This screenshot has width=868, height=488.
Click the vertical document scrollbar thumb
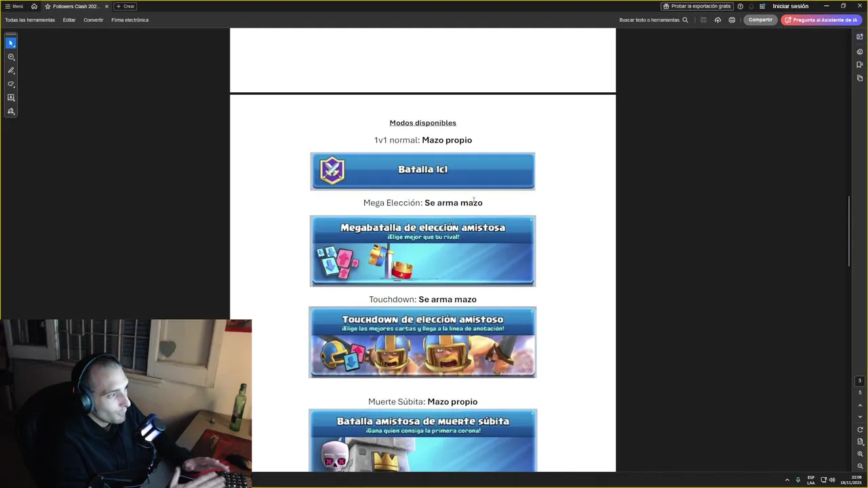[x=849, y=231]
